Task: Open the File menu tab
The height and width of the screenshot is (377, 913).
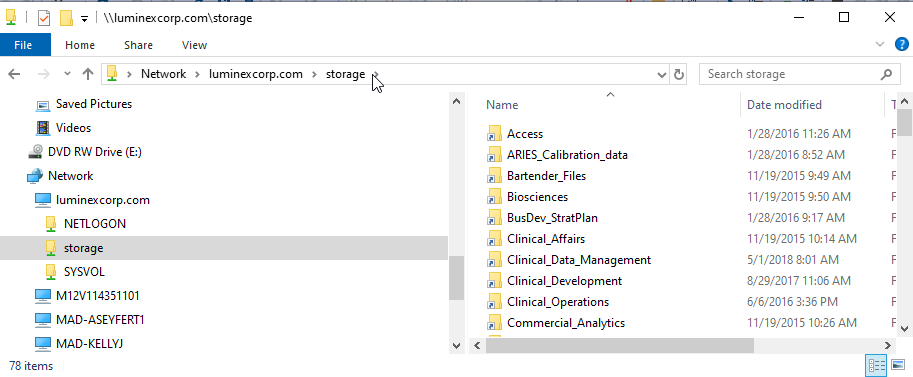Action: [x=25, y=45]
